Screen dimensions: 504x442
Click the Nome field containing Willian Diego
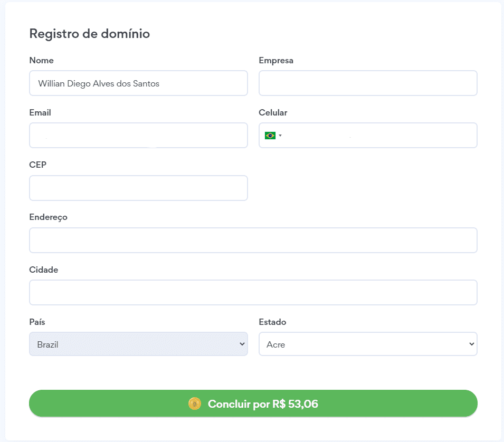pos(138,83)
